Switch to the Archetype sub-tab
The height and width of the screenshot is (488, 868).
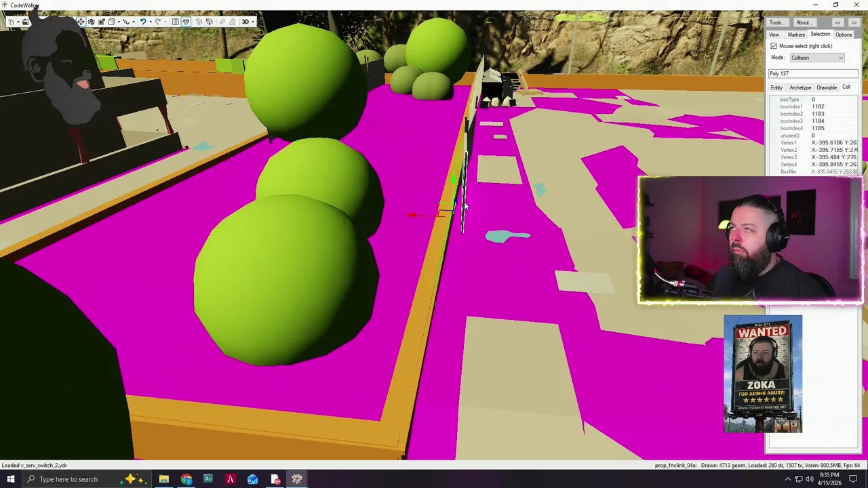pyautogui.click(x=800, y=87)
